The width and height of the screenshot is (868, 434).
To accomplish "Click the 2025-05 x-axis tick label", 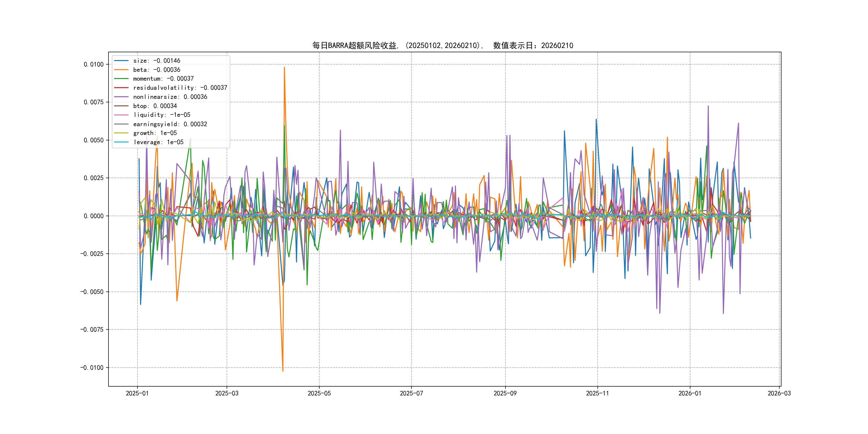I will click(319, 393).
